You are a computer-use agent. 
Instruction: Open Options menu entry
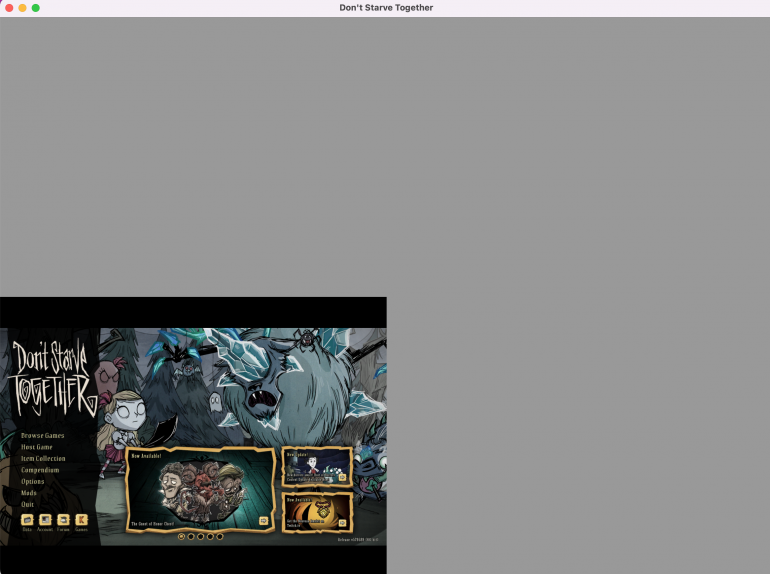(x=32, y=481)
